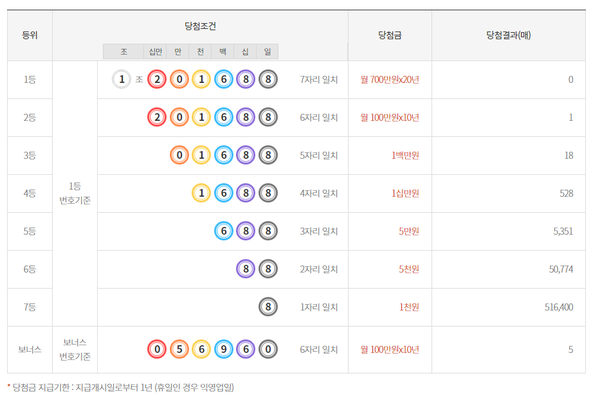600x396 pixels.
Task: Click the 516,400 winners count
Action: [559, 307]
